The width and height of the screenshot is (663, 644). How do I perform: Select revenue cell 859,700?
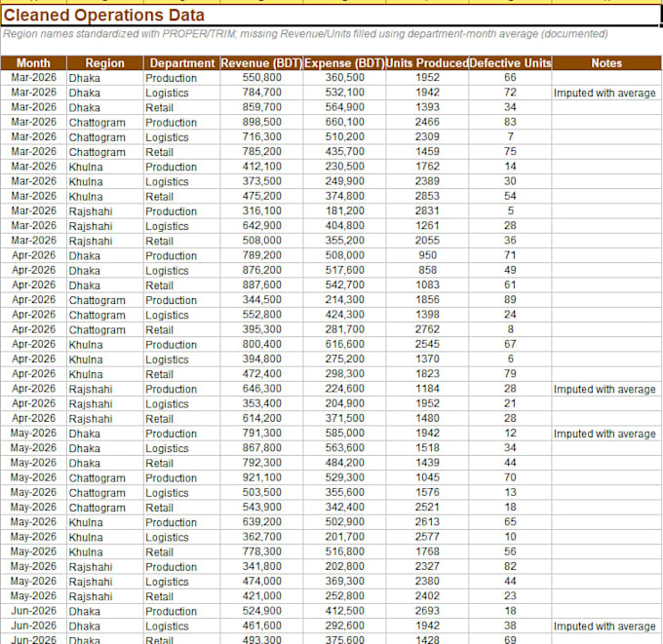pyautogui.click(x=261, y=107)
